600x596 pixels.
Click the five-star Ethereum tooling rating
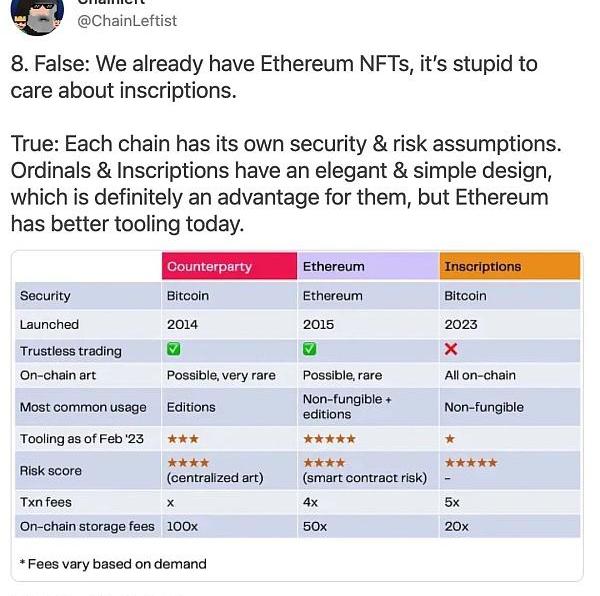coord(329,439)
